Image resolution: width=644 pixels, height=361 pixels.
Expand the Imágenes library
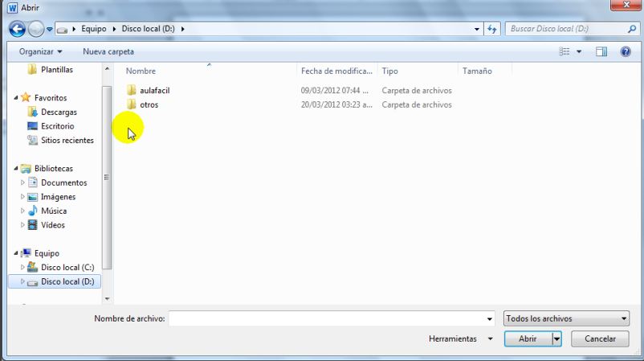(x=22, y=196)
